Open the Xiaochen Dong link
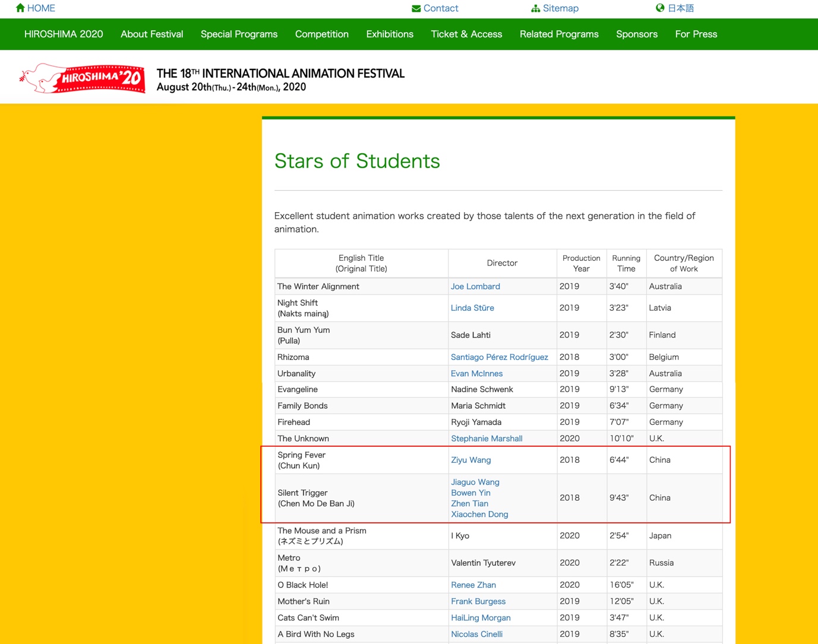The height and width of the screenshot is (644, 818). (479, 514)
